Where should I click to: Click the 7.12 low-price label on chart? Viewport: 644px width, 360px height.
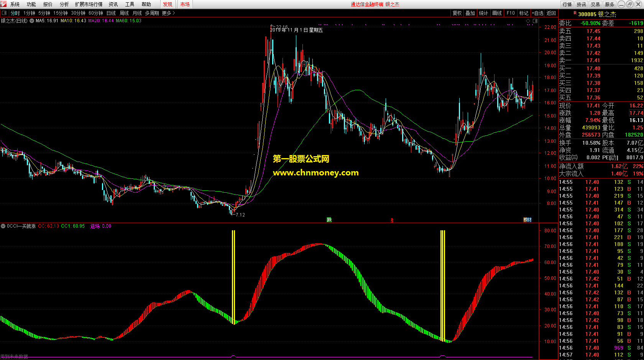(x=240, y=215)
